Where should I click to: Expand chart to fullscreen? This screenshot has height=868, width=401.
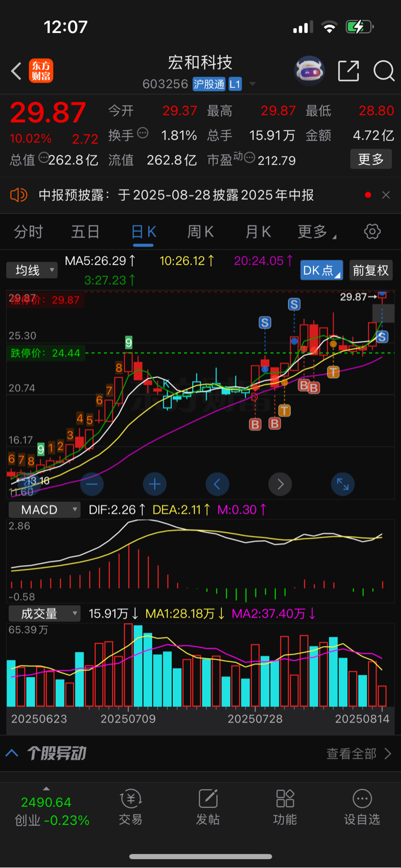tap(343, 484)
